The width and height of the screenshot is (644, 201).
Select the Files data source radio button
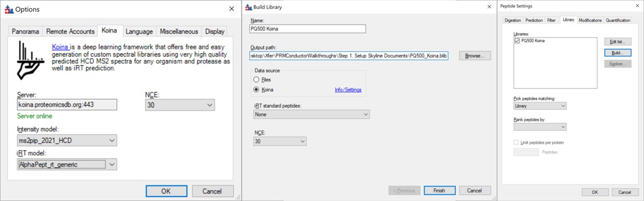pos(257,79)
